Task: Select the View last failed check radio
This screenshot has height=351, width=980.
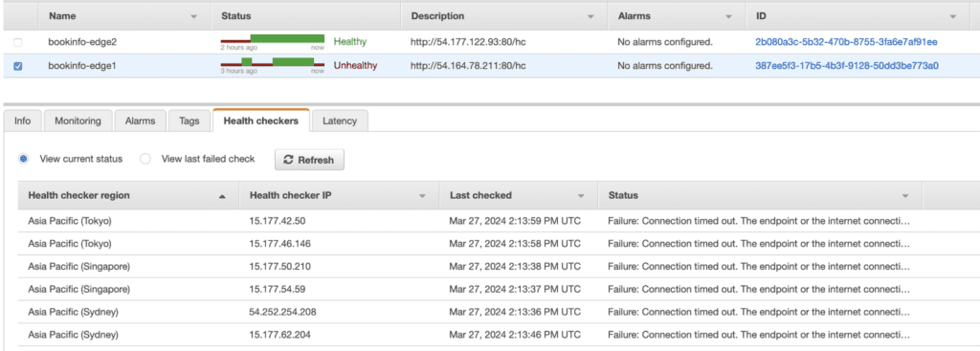Action: (x=145, y=159)
